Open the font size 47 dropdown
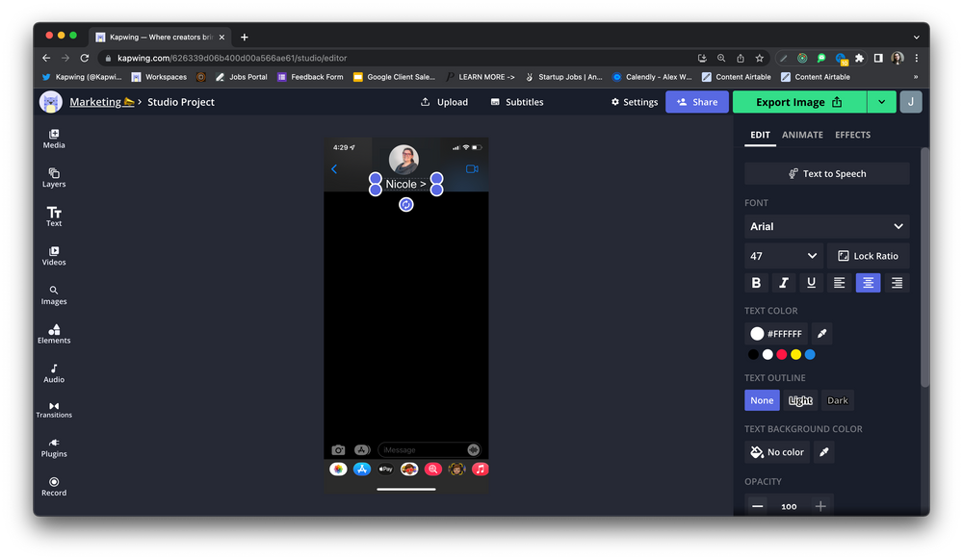The width and height of the screenshot is (963, 560). coord(783,256)
